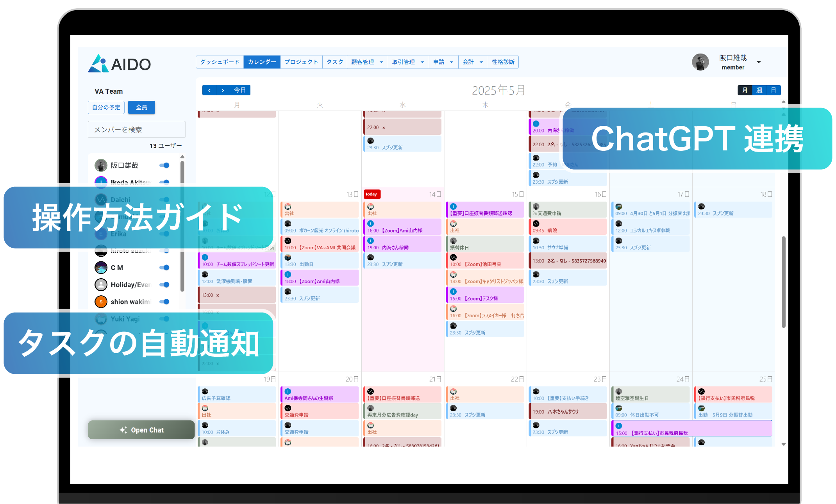
Task: Expand the 取引管理 dropdown menu
Action: coord(408,62)
